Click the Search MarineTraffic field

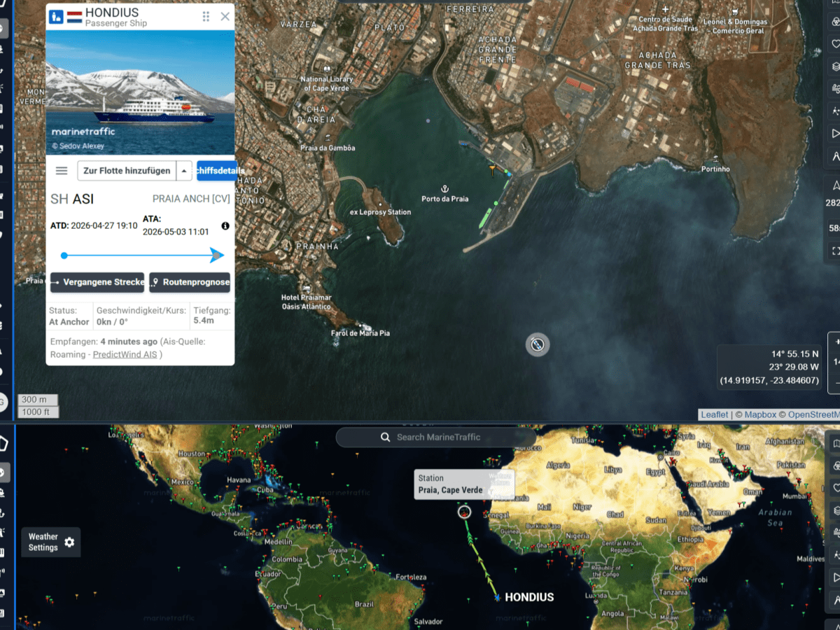click(x=436, y=437)
